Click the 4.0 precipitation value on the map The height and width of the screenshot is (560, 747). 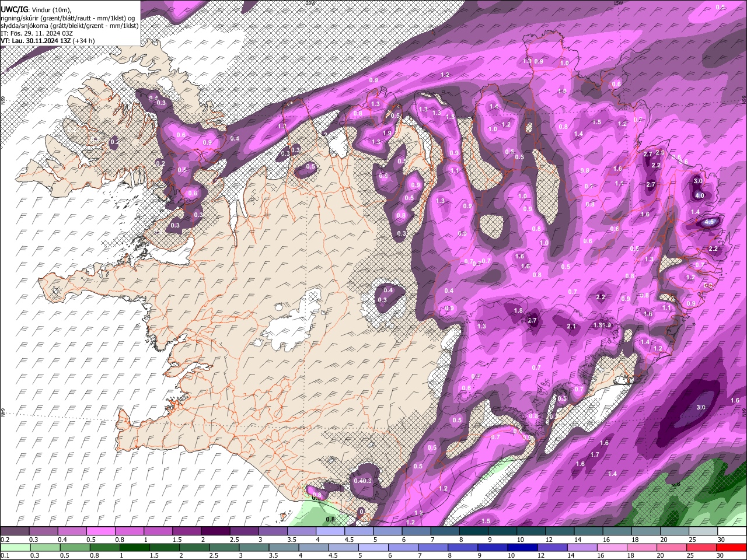coord(700,195)
